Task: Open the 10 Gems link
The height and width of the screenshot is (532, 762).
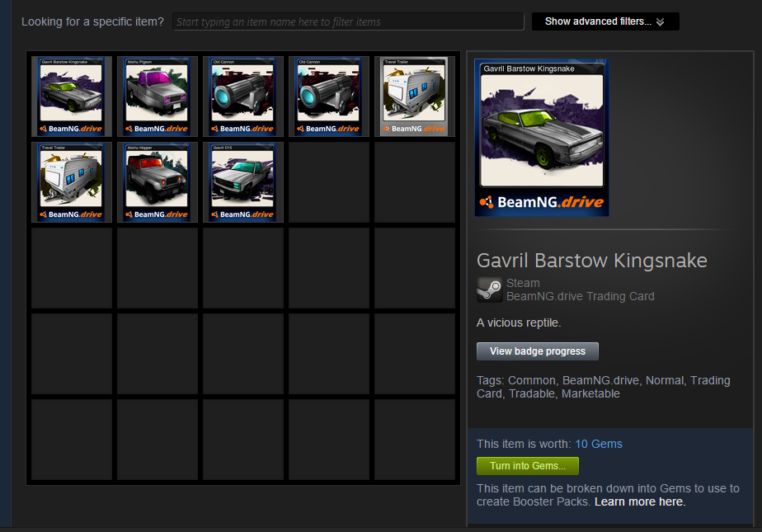Action: (599, 444)
